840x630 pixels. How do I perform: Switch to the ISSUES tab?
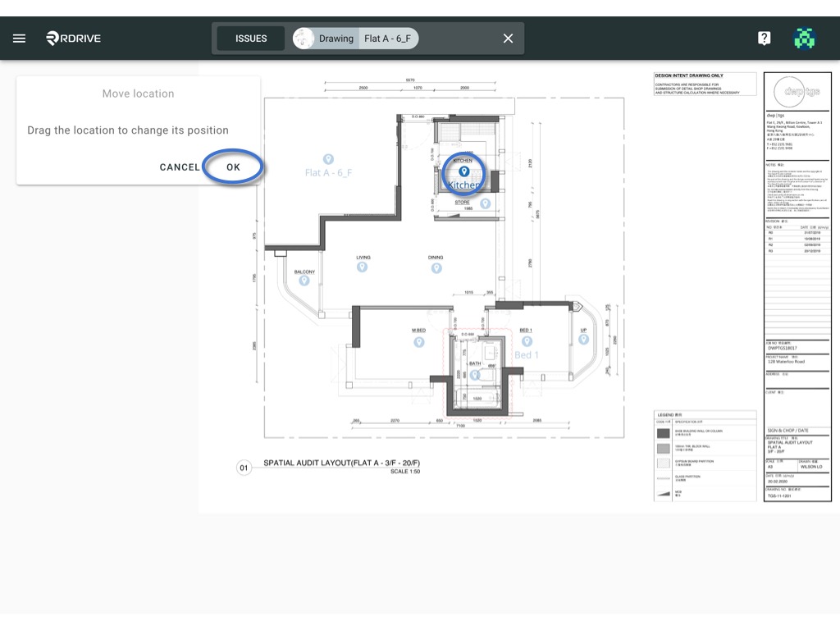[251, 39]
